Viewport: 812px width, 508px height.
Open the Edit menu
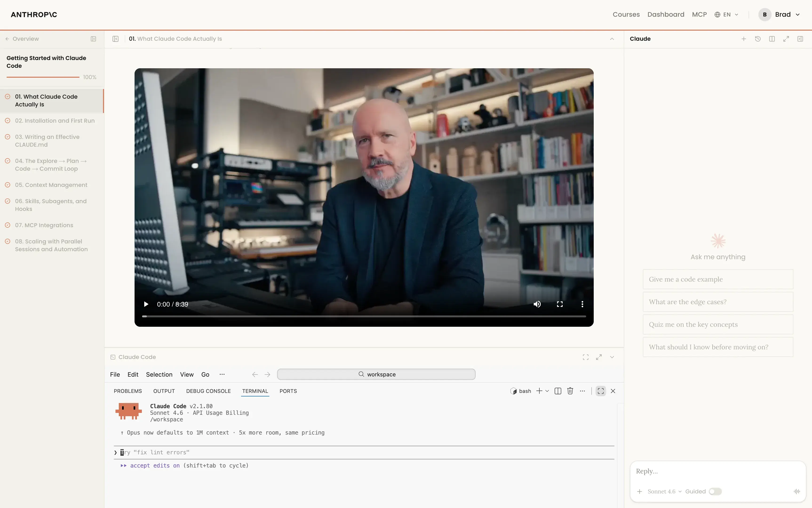(x=133, y=374)
